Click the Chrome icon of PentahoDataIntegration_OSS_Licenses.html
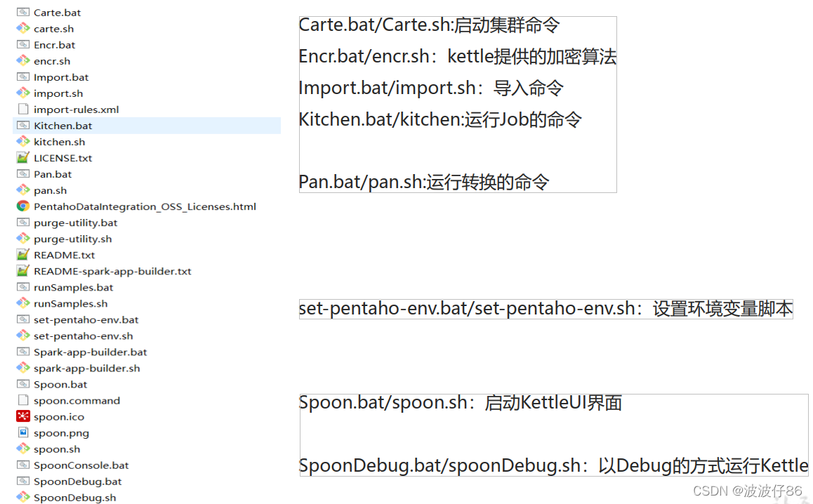The height and width of the screenshot is (504, 813). [22, 206]
